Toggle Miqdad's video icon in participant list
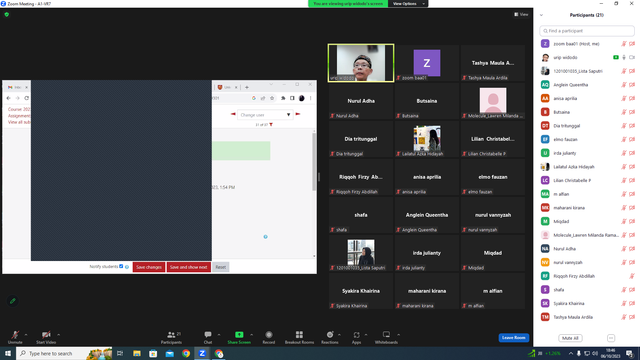The height and width of the screenshot is (360, 640). pos(632,221)
